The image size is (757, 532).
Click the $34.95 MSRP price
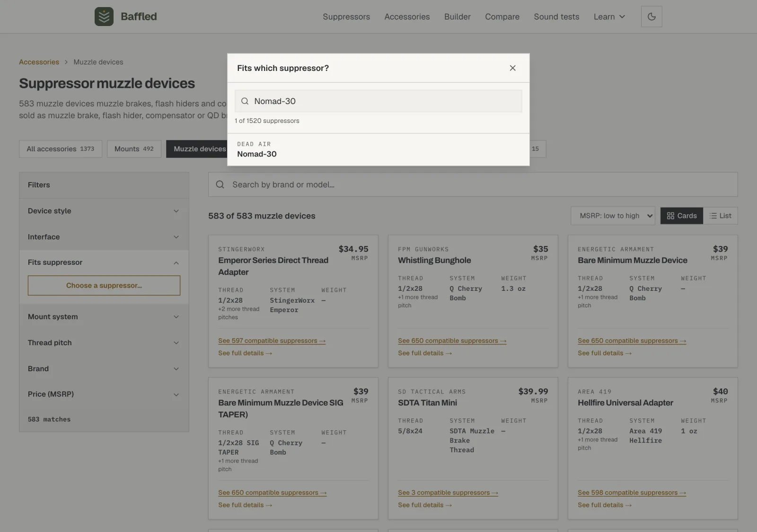353,249
